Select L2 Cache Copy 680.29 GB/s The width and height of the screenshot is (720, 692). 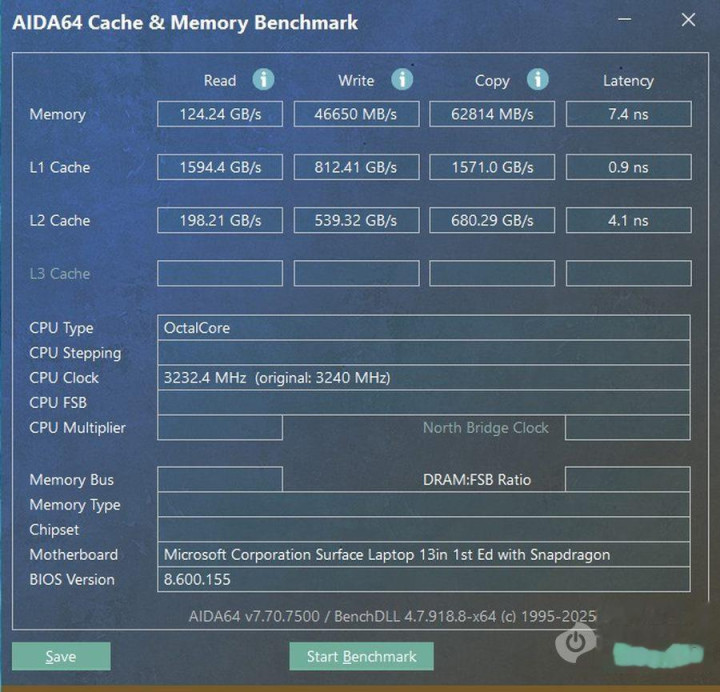click(492, 220)
